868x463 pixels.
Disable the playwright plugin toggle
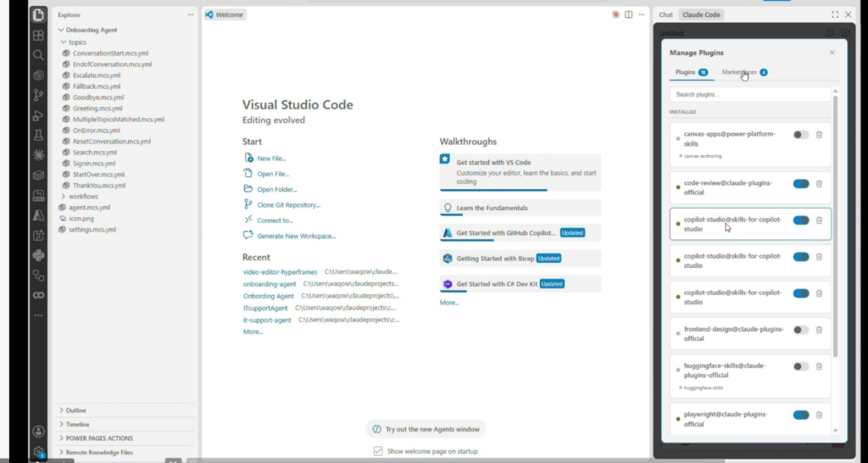(800, 416)
